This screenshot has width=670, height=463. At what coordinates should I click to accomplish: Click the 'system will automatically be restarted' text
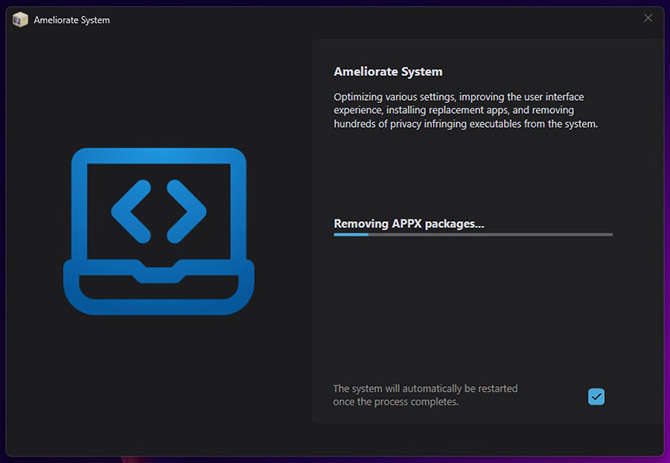(425, 395)
